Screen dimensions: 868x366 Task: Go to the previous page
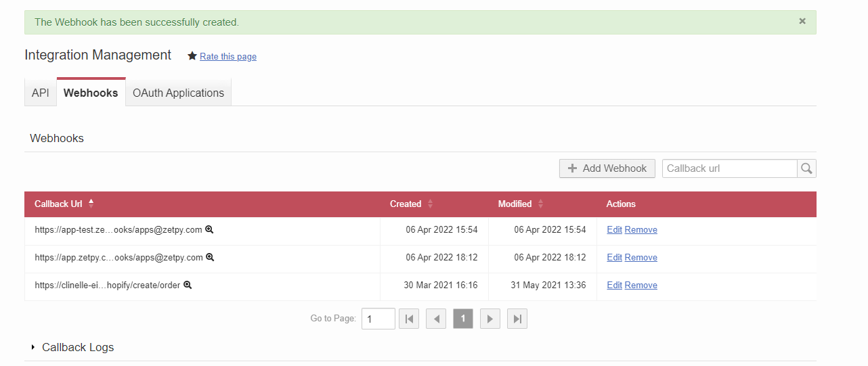click(436, 319)
